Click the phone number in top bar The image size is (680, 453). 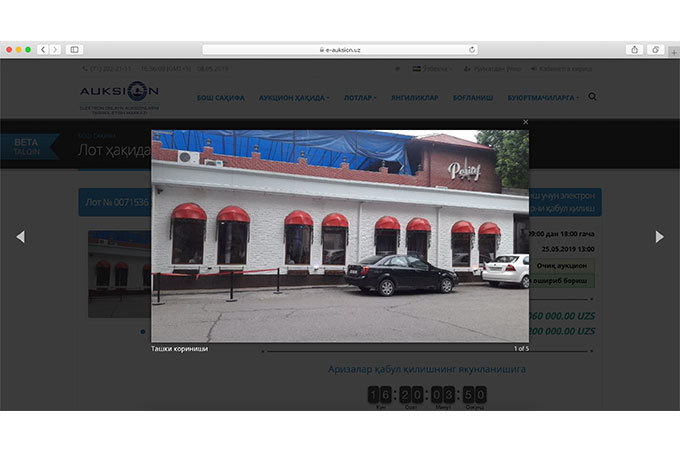pos(107,69)
